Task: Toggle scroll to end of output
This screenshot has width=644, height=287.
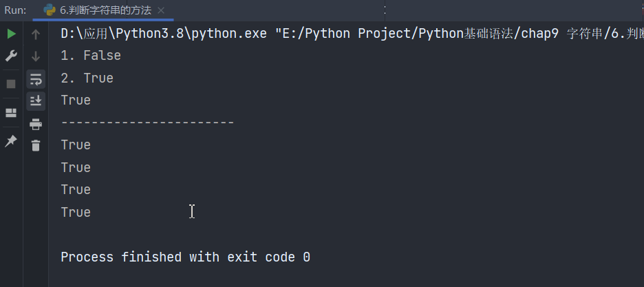Action: [36, 101]
